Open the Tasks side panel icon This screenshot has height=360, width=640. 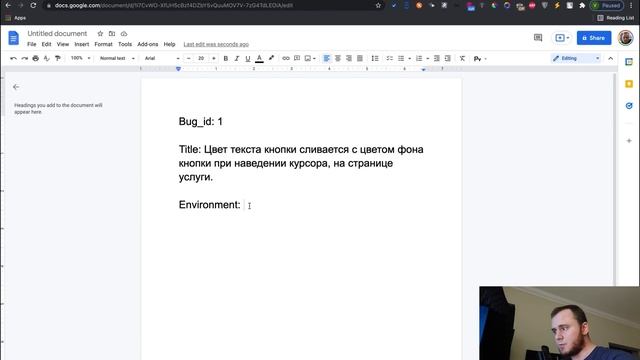(x=629, y=106)
